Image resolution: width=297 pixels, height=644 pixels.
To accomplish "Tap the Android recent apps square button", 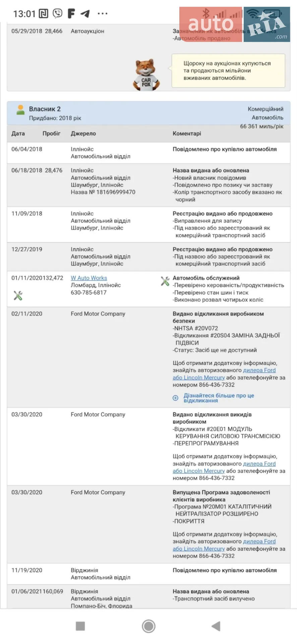I will tap(80, 626).
